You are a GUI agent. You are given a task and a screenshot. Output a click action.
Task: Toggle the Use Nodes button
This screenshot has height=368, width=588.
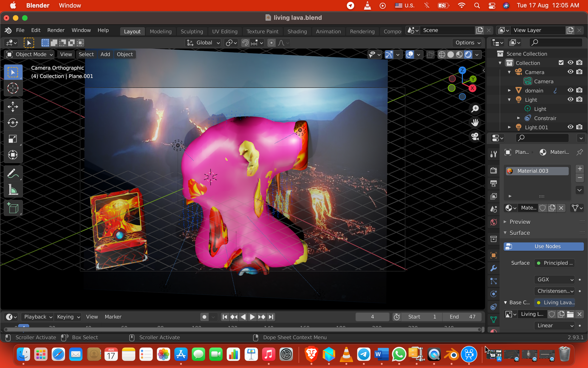click(x=543, y=246)
